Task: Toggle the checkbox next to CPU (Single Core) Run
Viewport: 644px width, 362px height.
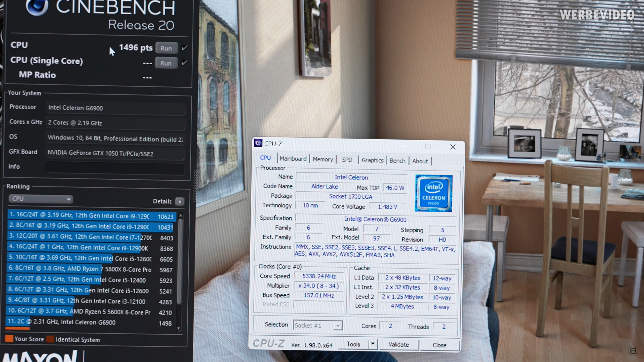Action: point(184,63)
